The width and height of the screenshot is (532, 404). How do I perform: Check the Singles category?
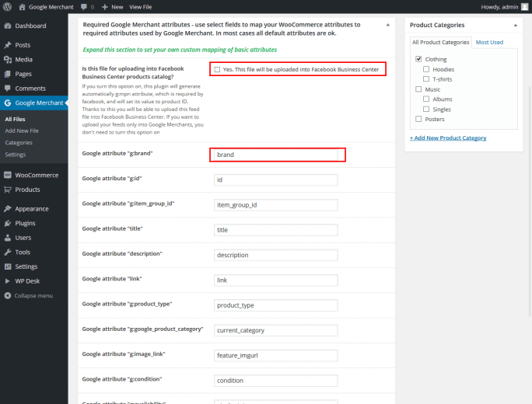click(x=426, y=109)
